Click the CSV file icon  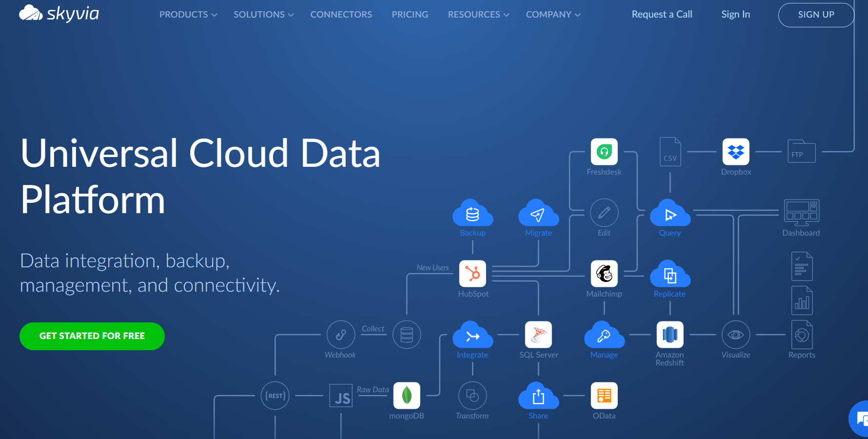coord(670,152)
